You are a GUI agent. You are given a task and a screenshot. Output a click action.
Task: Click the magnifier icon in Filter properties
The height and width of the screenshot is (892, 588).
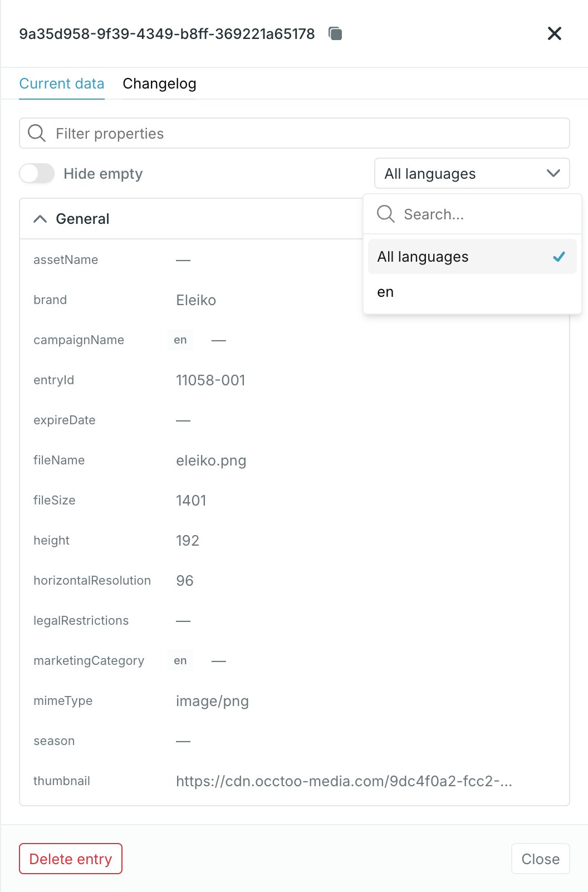pos(37,133)
